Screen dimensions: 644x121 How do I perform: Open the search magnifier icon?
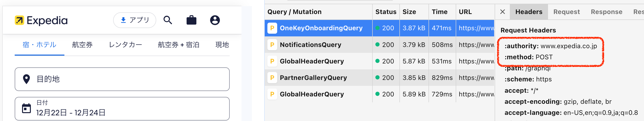(168, 20)
